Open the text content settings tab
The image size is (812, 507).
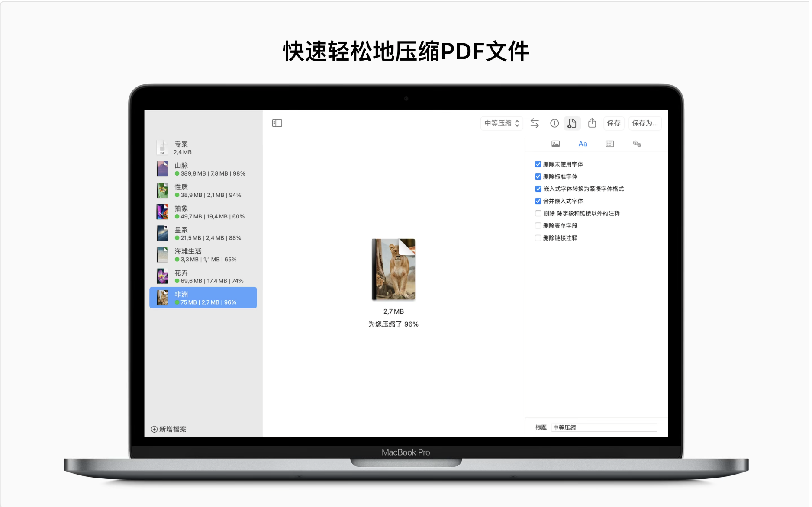click(x=609, y=144)
